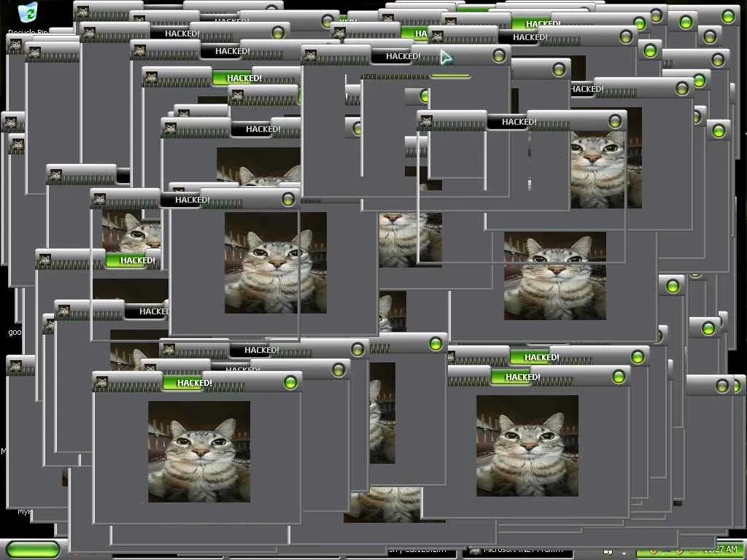Screen dimensions: 747x560
Task: Click black HACKED! title directly above the center cat picture
Action: [192, 200]
